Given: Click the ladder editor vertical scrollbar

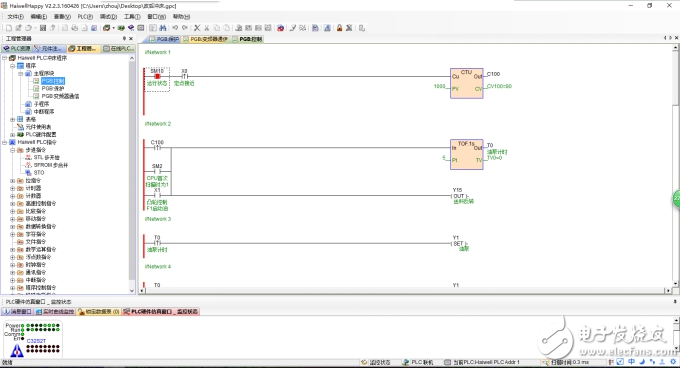Looking at the screenshot, I should 675,166.
